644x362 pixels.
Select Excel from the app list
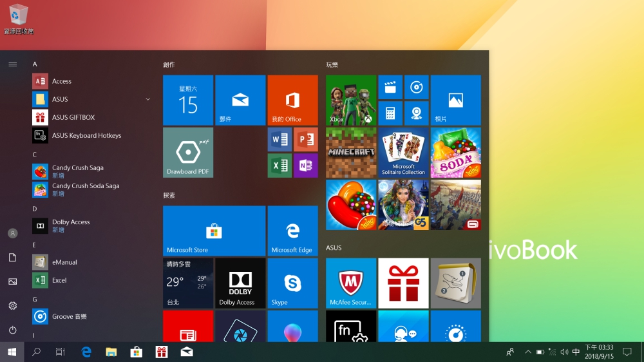59,280
